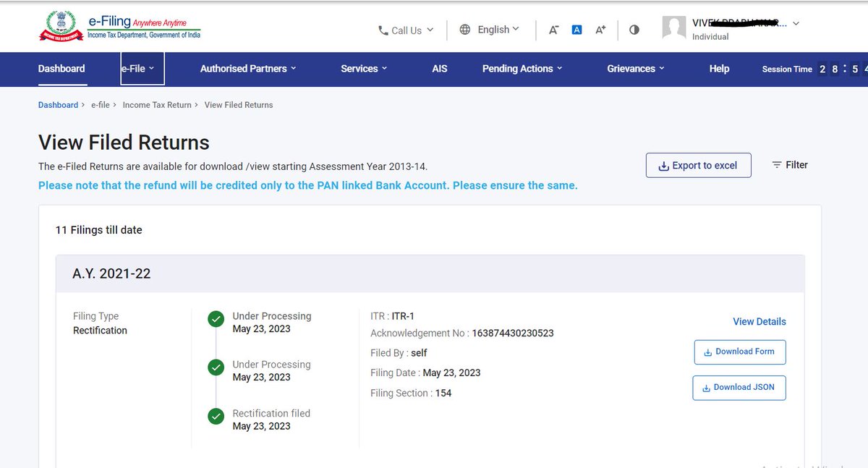Expand Authorised Partners menu

[248, 69]
